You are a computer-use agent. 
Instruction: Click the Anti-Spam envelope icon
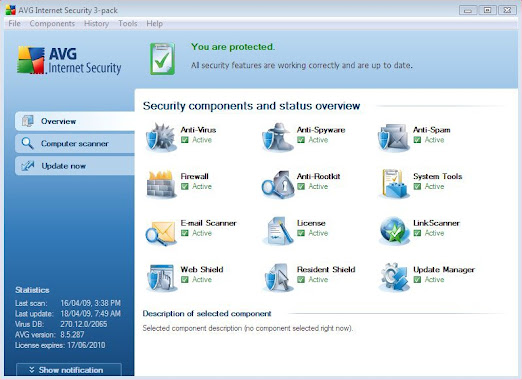[394, 138]
